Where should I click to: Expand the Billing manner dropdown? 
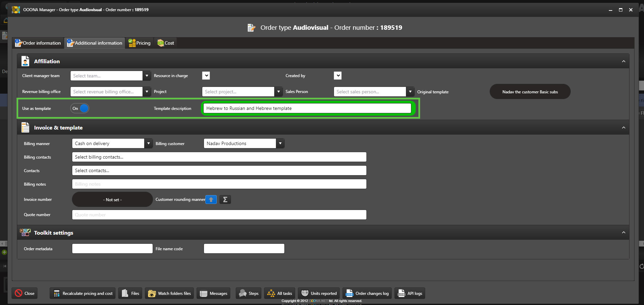148,143
